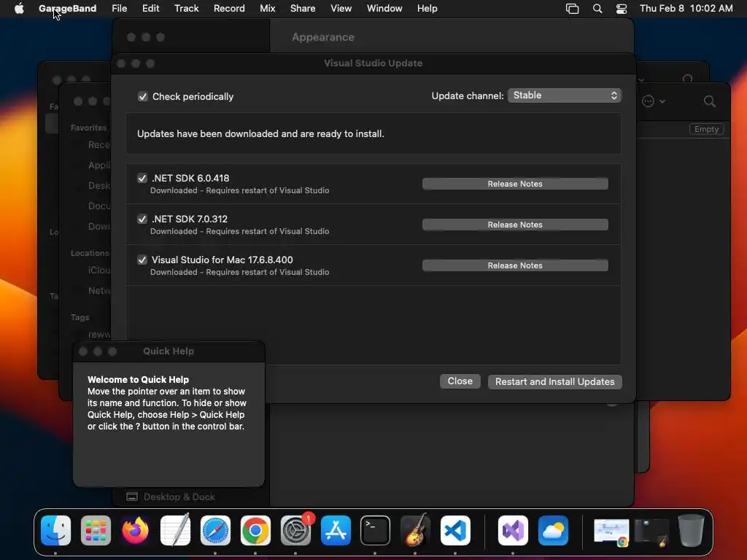Open minimized Chrome window thumbnail in dock
The image size is (747, 560).
611,532
